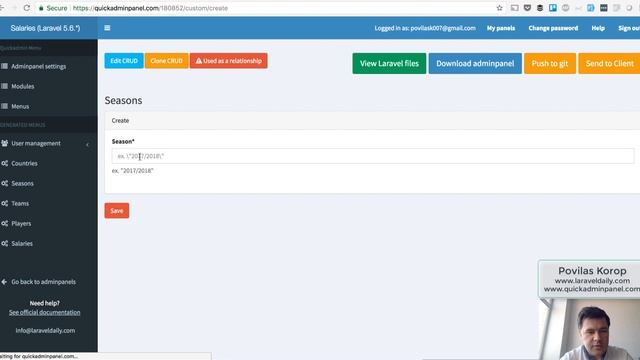Viewport: 640px width, 360px height.
Task: Click the Adminpanel settings list icon
Action: point(4,66)
